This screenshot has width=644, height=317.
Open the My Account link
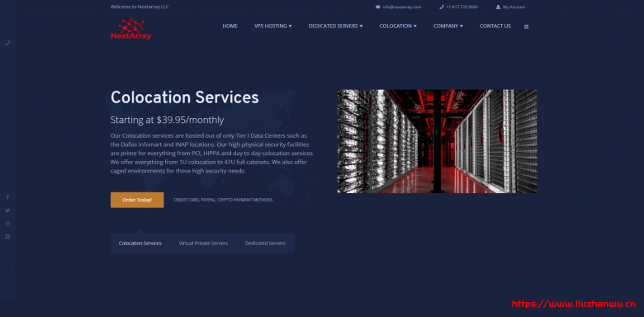pos(514,7)
